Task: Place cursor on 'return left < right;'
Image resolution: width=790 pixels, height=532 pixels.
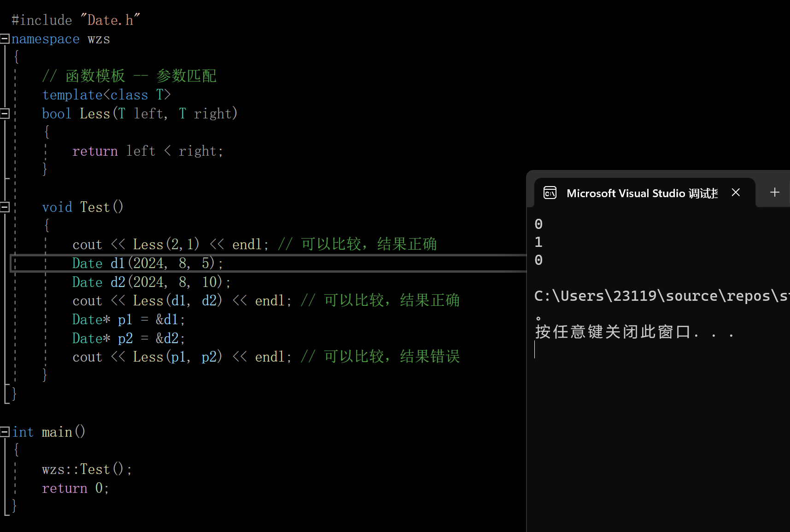Action: (148, 151)
